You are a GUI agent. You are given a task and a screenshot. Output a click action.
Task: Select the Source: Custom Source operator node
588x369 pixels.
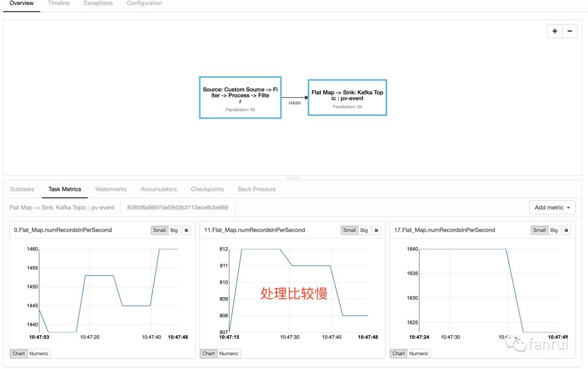[241, 97]
